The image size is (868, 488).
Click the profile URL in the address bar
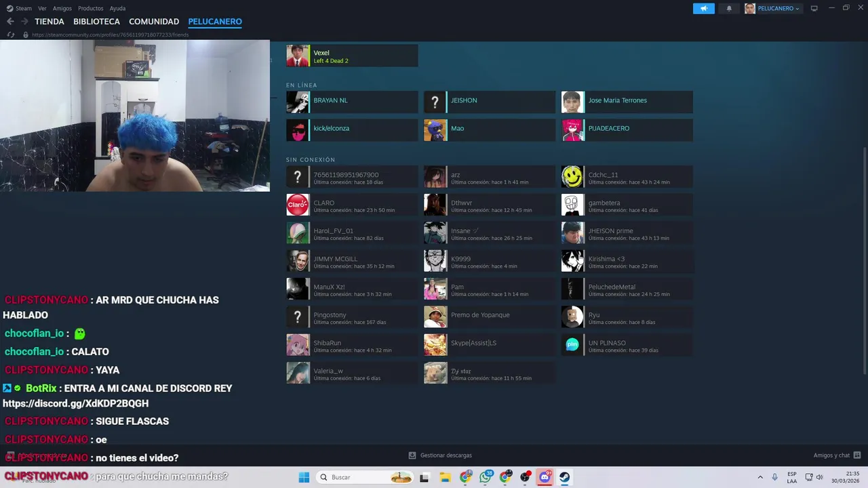point(111,35)
